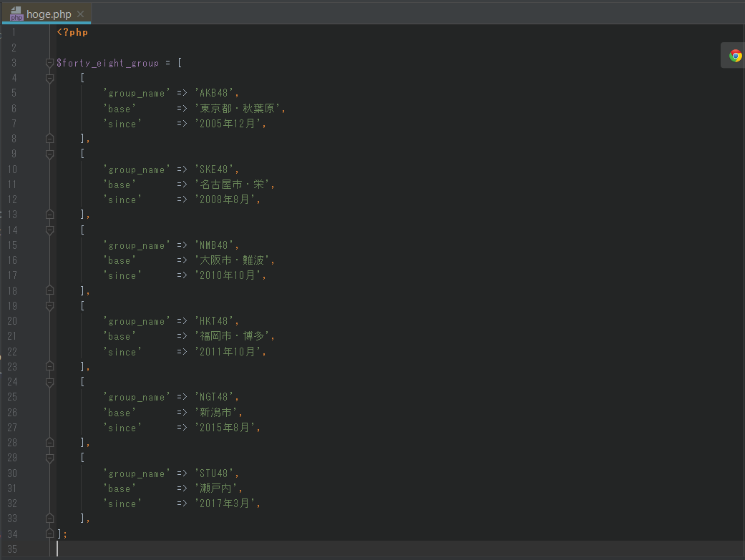Click the '新潟市' string
This screenshot has height=560, width=745.
click(x=216, y=412)
